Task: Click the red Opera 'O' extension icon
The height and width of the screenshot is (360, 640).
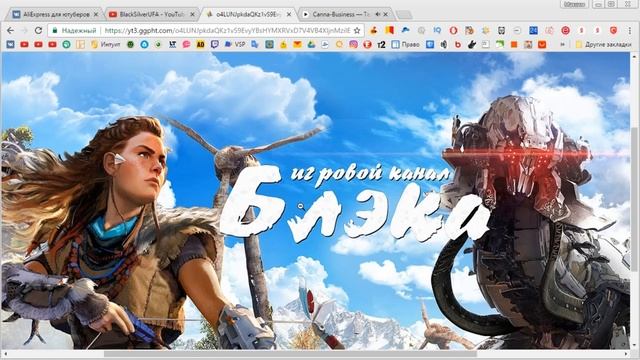Action: tap(453, 31)
